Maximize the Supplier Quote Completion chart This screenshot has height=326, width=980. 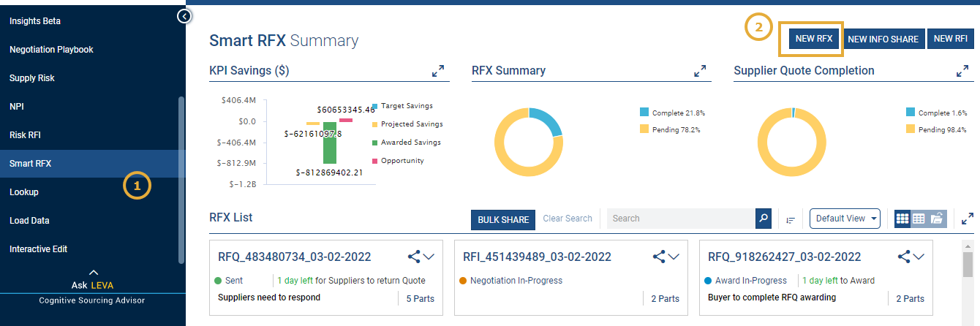[x=962, y=71]
